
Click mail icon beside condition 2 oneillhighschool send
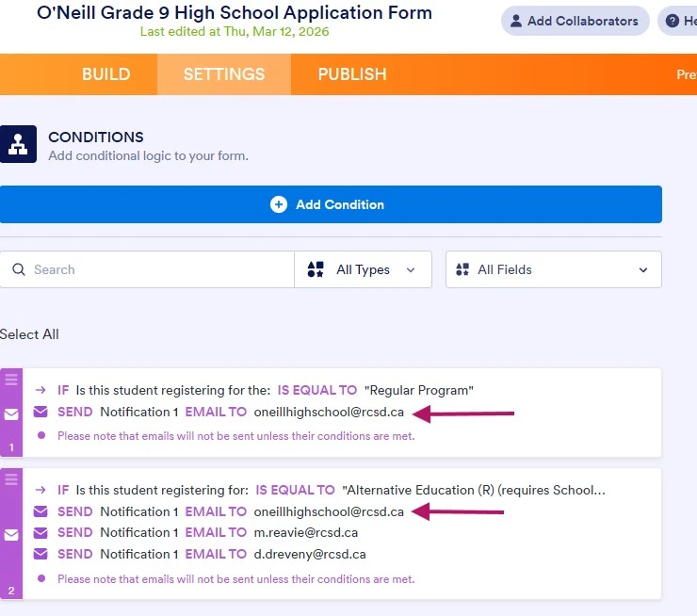click(41, 511)
